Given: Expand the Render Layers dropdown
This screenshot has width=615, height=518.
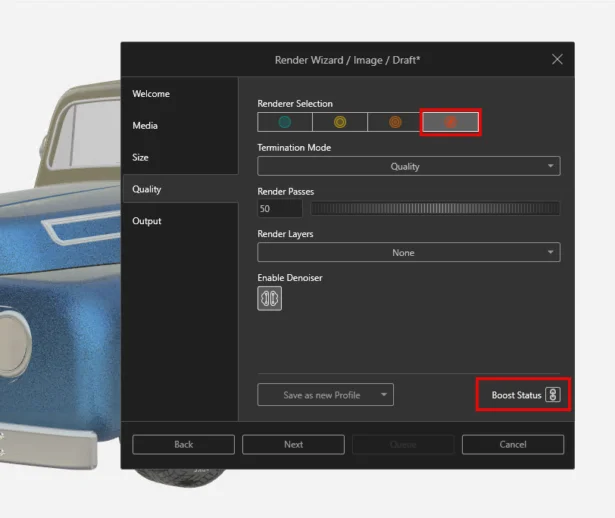Looking at the screenshot, I should (x=408, y=253).
